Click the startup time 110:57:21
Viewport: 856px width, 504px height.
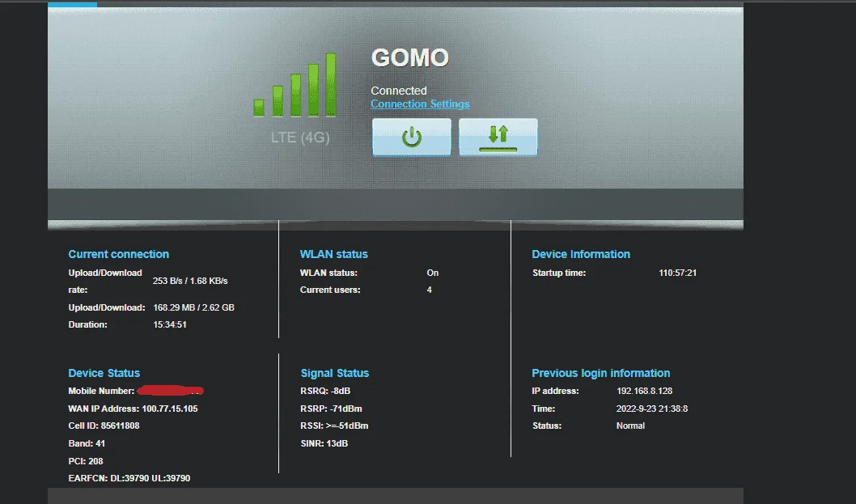pos(677,273)
